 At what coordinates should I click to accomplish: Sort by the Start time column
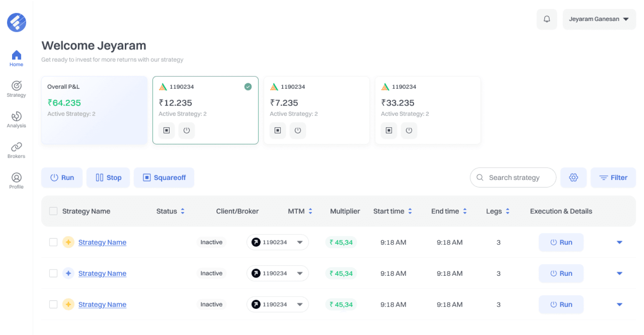pos(410,211)
